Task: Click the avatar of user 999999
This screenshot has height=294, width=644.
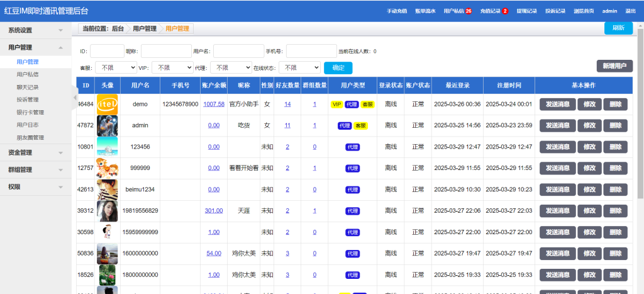Action: coord(107,168)
